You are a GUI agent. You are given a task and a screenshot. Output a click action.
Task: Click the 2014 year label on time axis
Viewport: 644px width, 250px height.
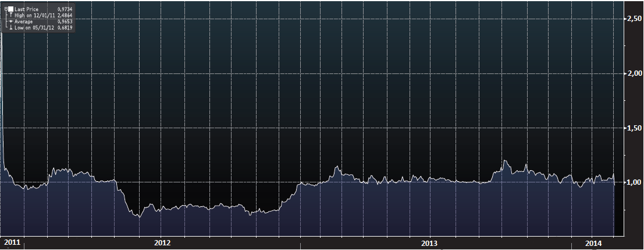click(x=595, y=242)
